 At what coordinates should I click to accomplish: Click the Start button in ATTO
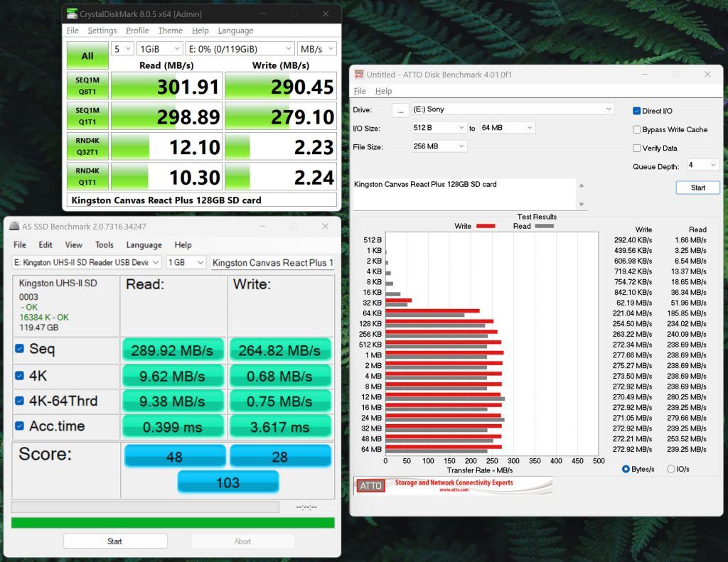[698, 188]
